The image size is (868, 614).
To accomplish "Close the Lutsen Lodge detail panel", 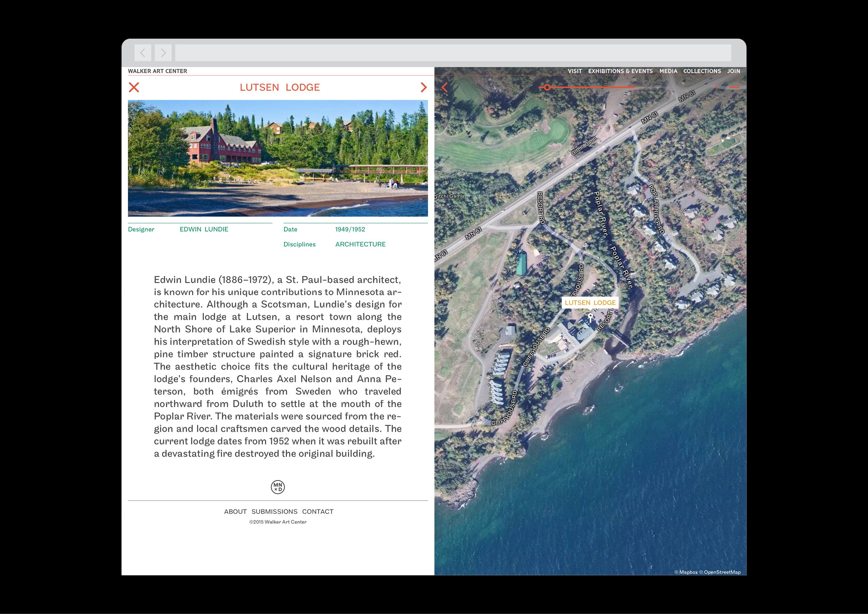I will (x=134, y=88).
